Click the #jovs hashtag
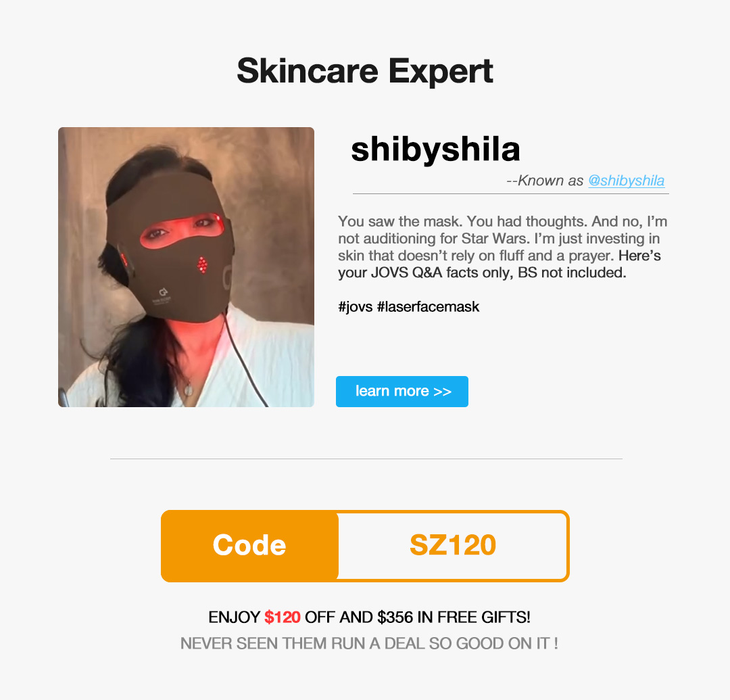Image resolution: width=730 pixels, height=700 pixels. tap(356, 307)
